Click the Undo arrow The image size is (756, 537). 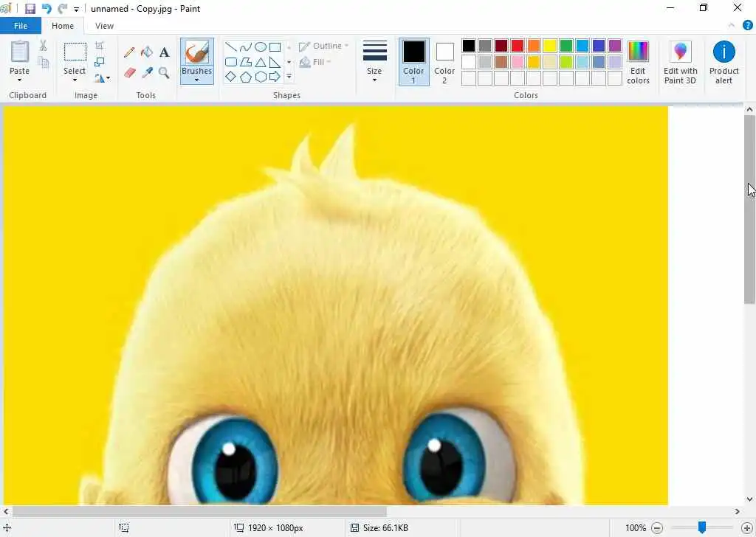[47, 9]
